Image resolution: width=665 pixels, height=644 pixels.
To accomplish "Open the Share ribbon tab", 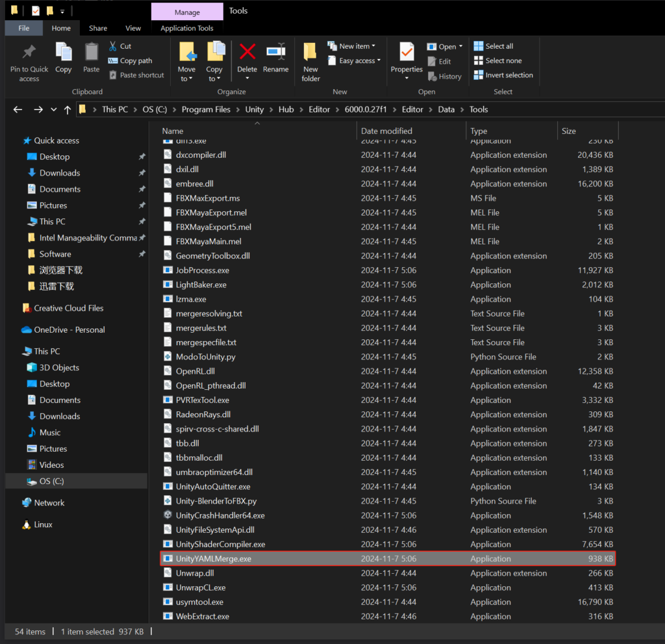I will (98, 28).
